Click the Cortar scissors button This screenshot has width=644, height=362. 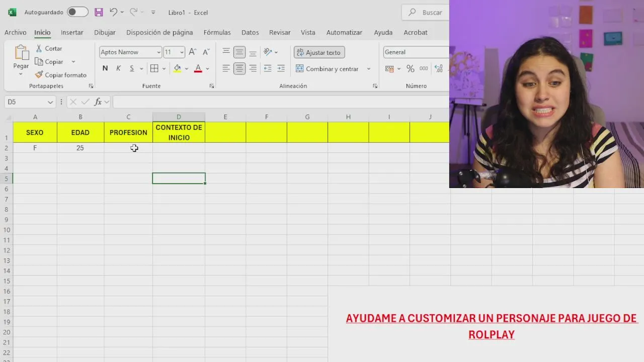49,48
